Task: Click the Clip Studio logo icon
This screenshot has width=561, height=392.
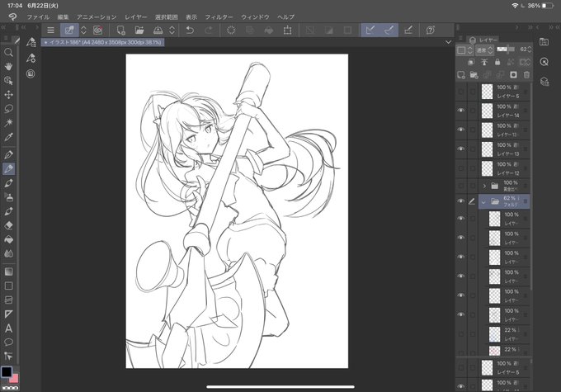Action: click(12, 17)
